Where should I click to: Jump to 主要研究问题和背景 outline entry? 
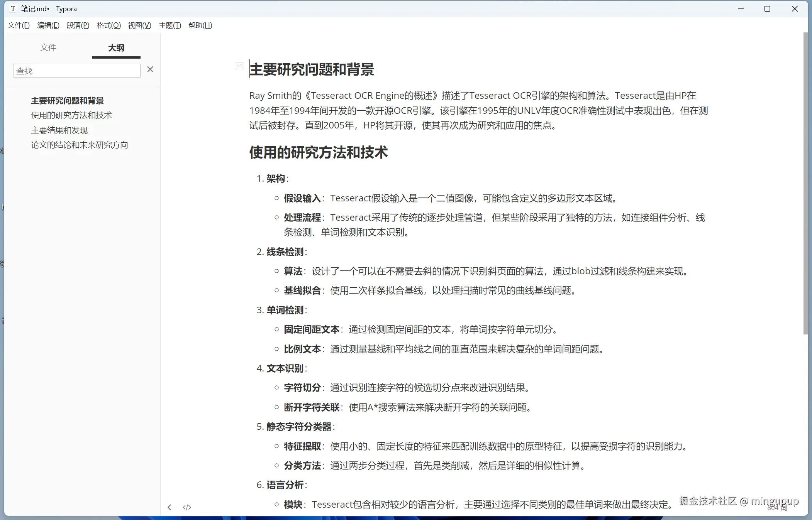tap(67, 100)
